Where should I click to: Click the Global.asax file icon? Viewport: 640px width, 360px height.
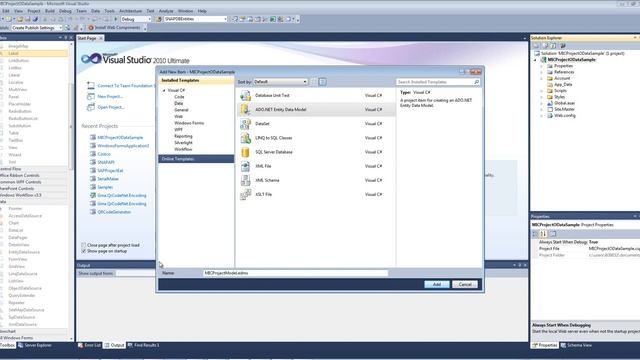point(550,103)
